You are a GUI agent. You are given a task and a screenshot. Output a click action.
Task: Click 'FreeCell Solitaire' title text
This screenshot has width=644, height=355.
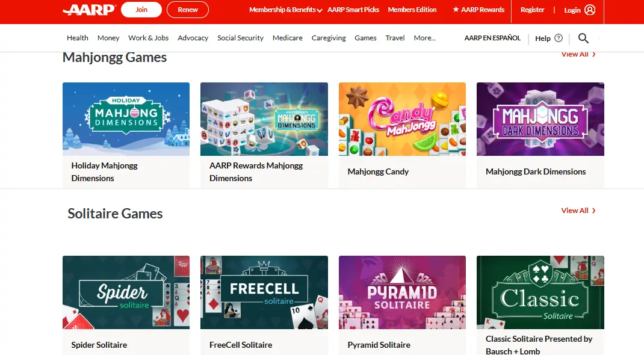(241, 345)
